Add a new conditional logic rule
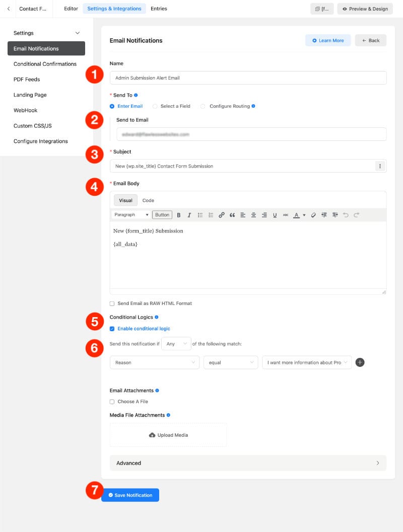The width and height of the screenshot is (403, 532). click(360, 362)
